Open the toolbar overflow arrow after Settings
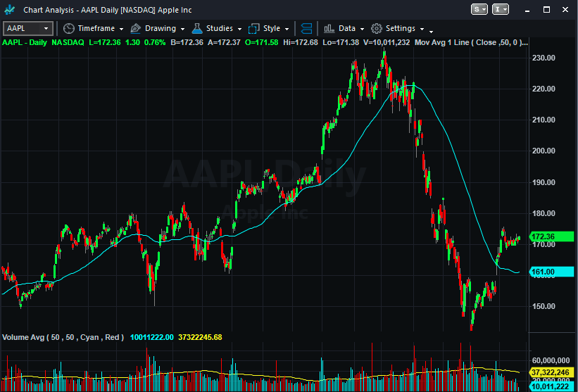The width and height of the screenshot is (578, 392). click(x=432, y=32)
